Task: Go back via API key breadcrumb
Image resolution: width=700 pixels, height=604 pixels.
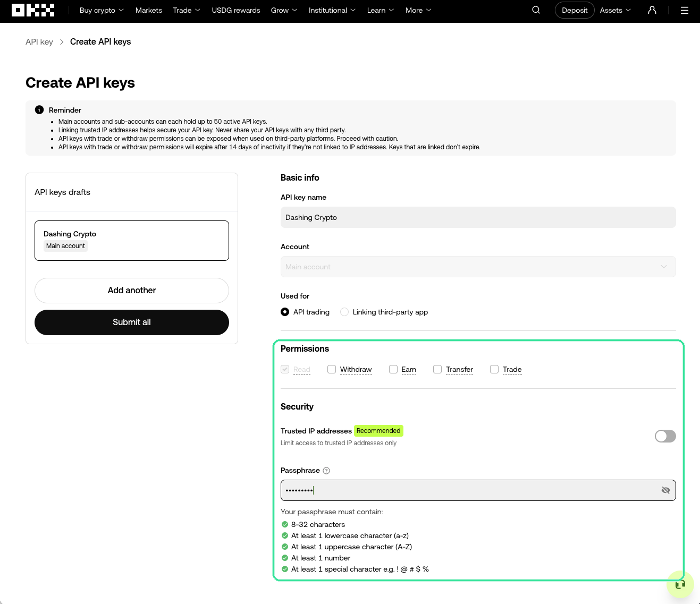Action: click(x=39, y=42)
